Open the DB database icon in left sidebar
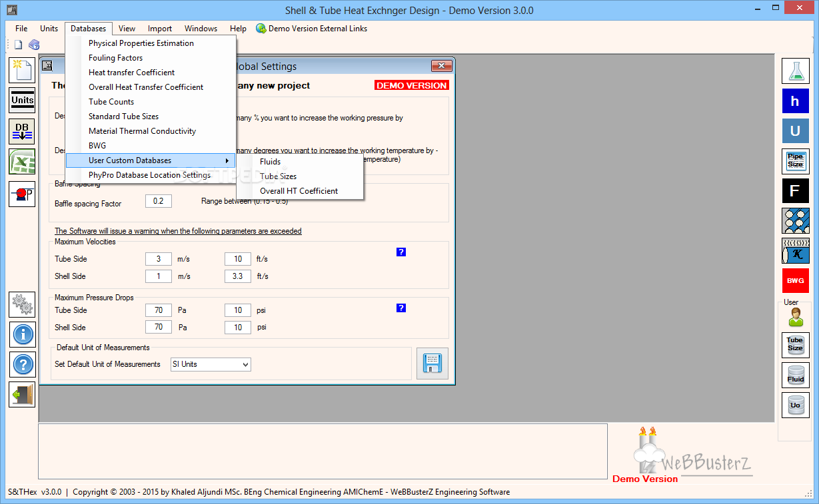819x504 pixels. point(22,131)
